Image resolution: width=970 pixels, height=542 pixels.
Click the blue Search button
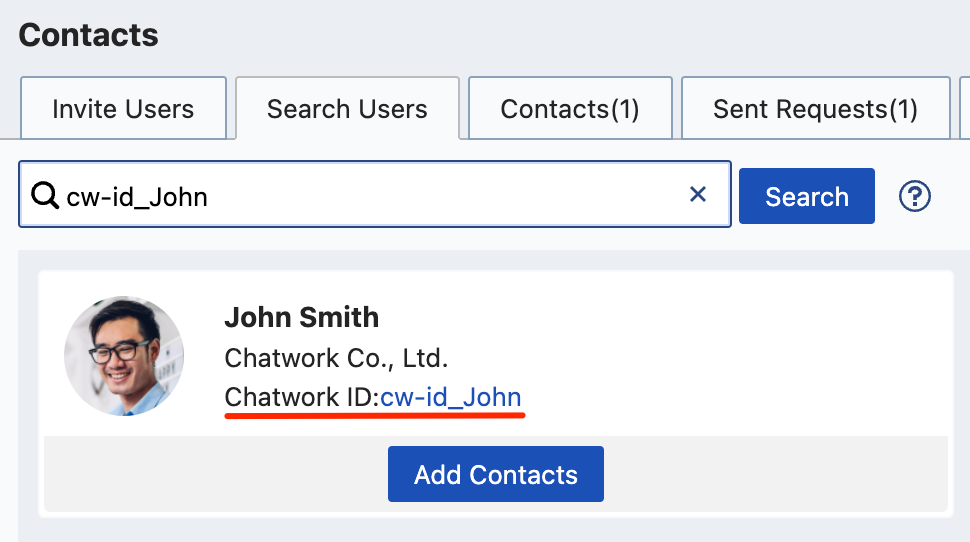click(807, 196)
